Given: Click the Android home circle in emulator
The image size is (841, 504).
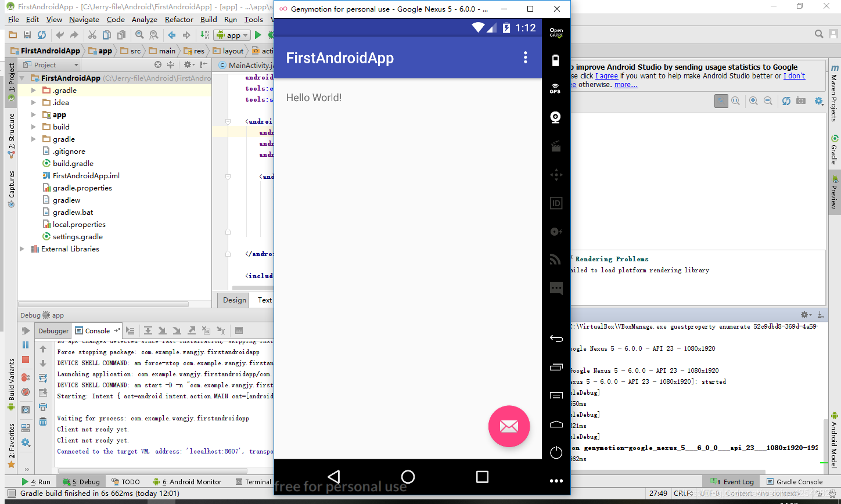Looking at the screenshot, I should [x=408, y=477].
